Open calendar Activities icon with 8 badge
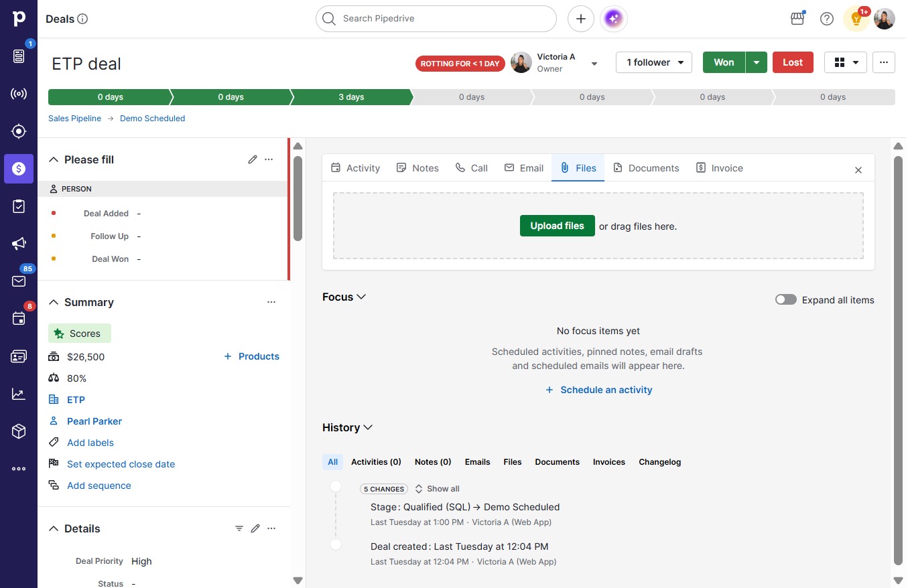Image resolution: width=906 pixels, height=588 pixels. tap(19, 319)
